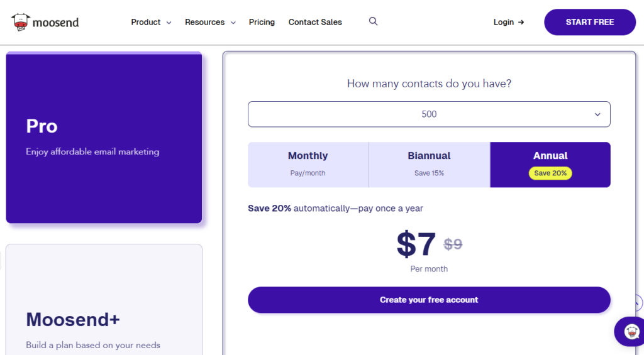Open the chat widget cow icon

tap(631, 331)
